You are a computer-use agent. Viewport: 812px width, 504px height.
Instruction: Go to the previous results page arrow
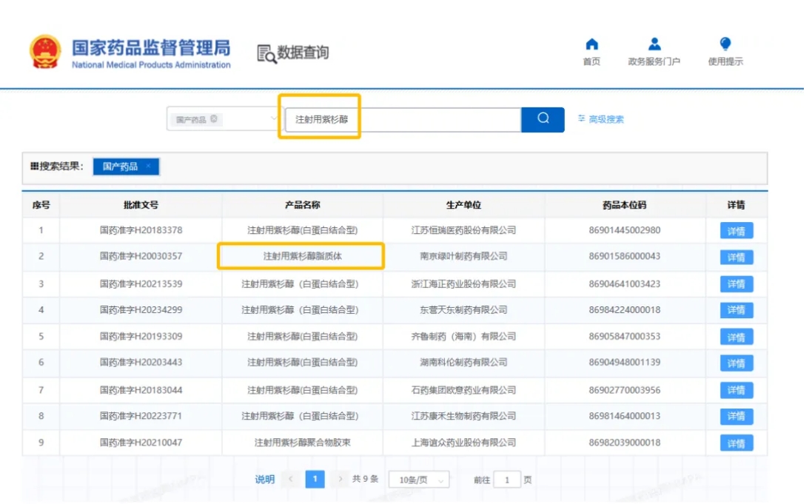pos(290,479)
